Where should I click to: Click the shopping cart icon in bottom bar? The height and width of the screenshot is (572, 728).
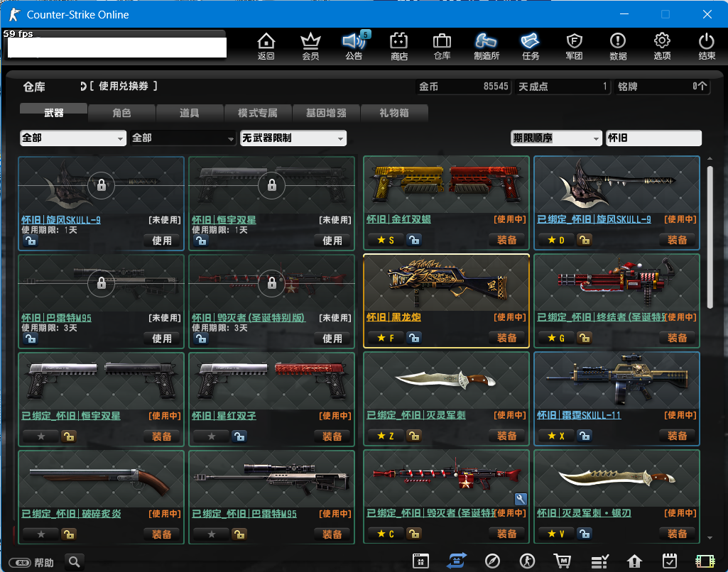[563, 561]
